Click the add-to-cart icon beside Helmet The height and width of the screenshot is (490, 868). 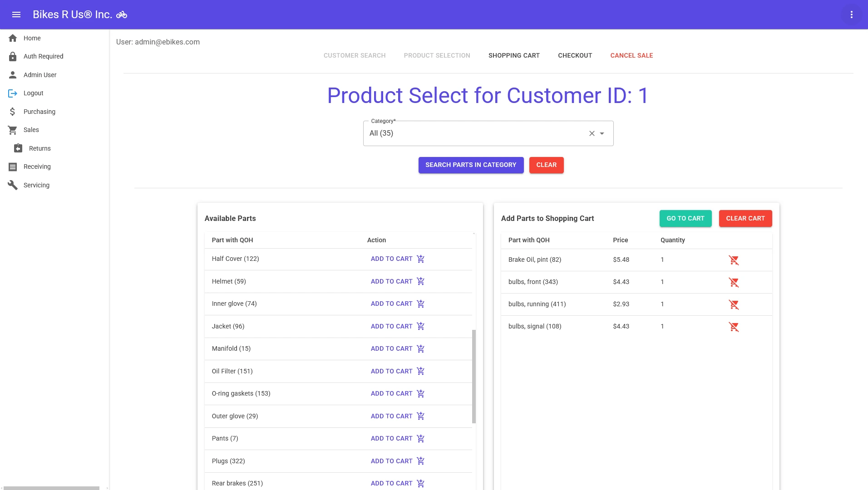pos(420,281)
